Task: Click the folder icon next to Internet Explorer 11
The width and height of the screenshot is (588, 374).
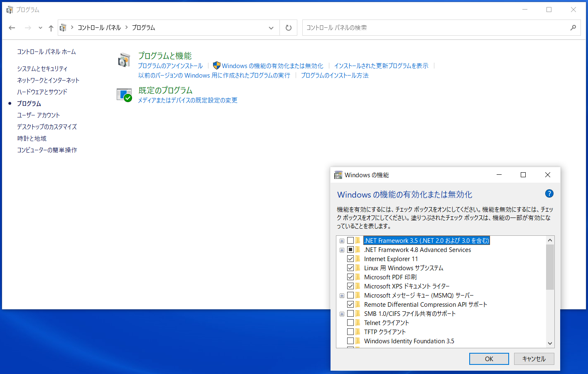Action: pos(358,259)
